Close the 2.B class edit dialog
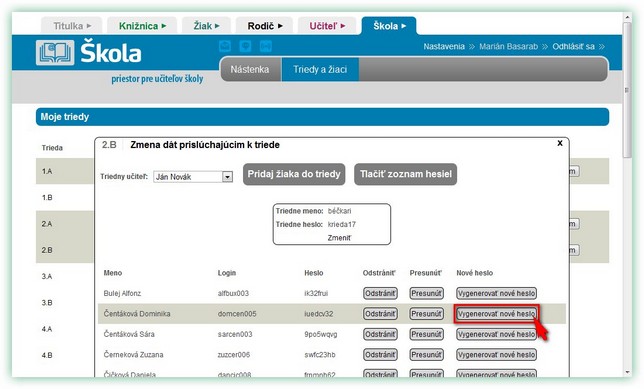This screenshot has width=644, height=389. pyautogui.click(x=559, y=143)
